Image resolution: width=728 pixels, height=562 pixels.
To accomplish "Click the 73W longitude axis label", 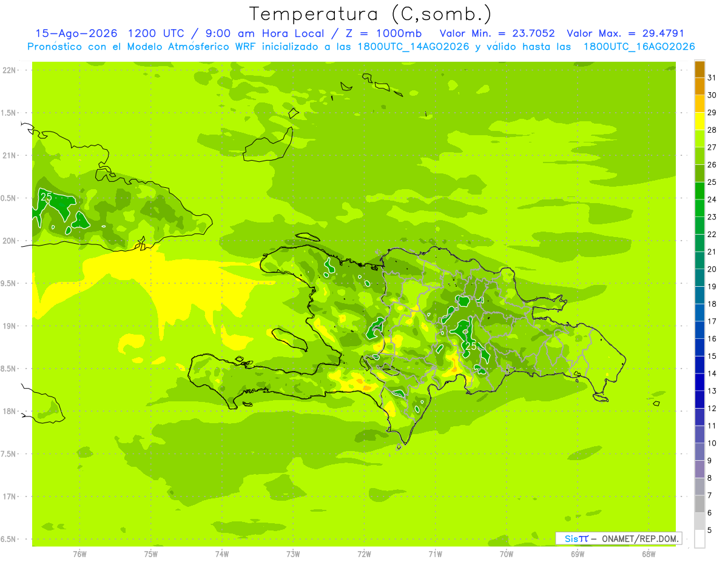I will (x=293, y=554).
